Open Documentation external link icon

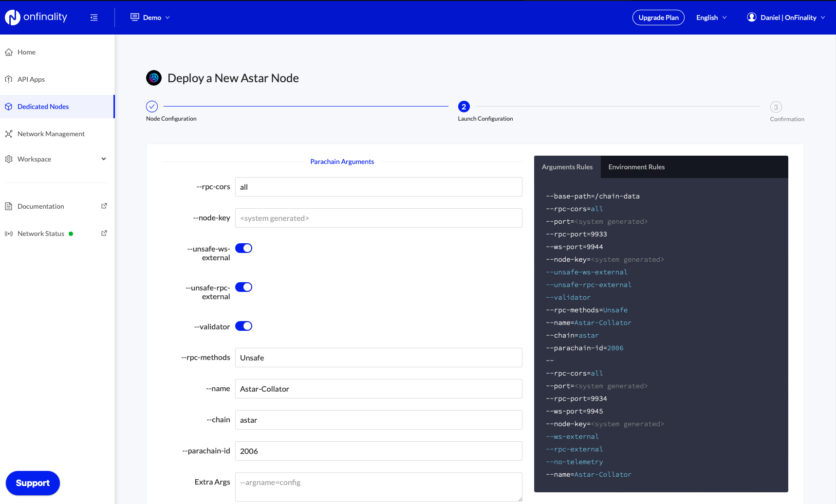104,206
